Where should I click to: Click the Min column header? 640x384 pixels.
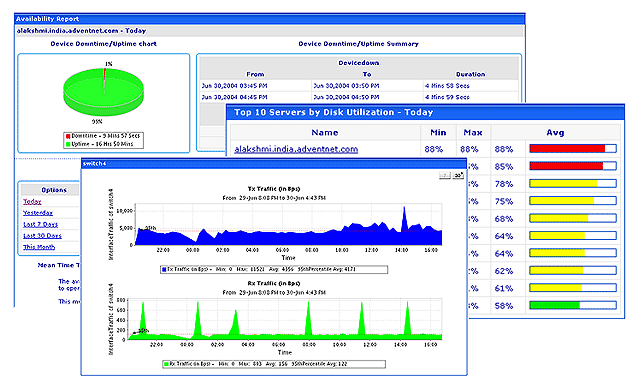(438, 133)
